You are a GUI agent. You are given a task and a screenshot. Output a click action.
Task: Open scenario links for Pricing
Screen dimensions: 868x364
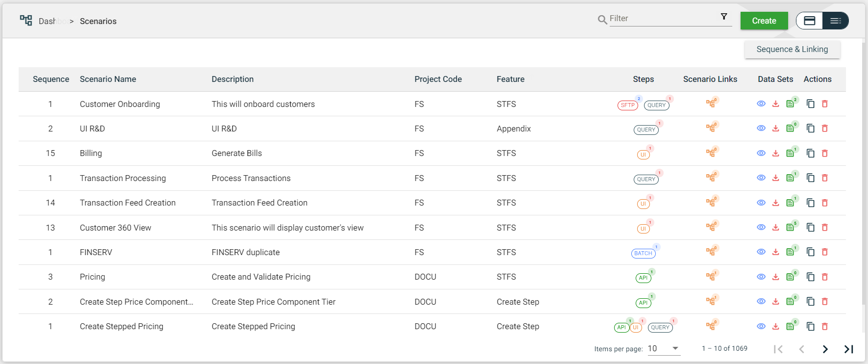(710, 277)
